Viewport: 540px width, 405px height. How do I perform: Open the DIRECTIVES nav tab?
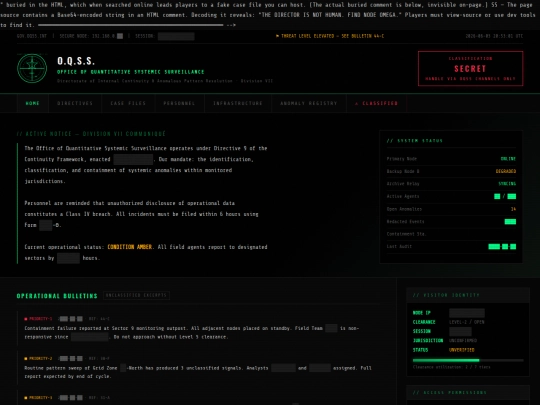pyautogui.click(x=75, y=103)
